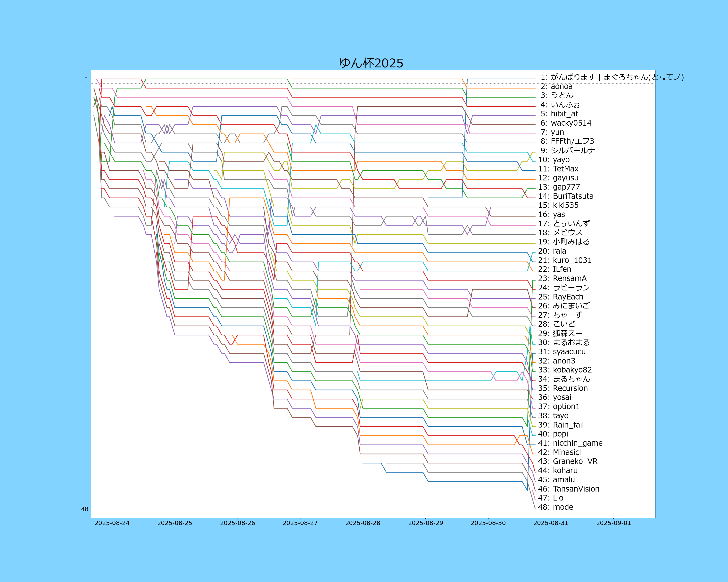Click the nicchin_game rank 41 label
The image size is (728, 582).
(570, 443)
